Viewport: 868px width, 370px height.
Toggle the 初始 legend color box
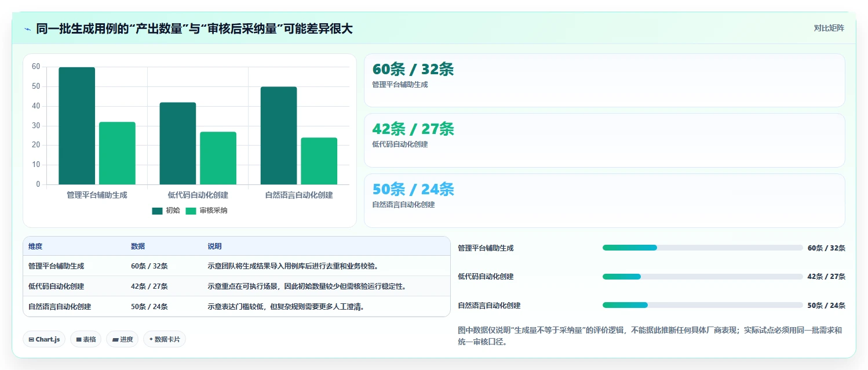(x=158, y=211)
